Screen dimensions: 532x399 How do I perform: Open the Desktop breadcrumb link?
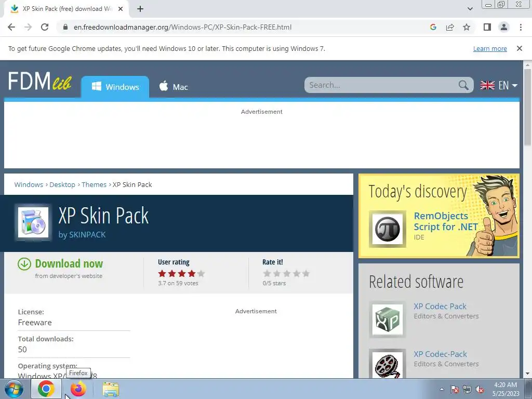click(62, 184)
